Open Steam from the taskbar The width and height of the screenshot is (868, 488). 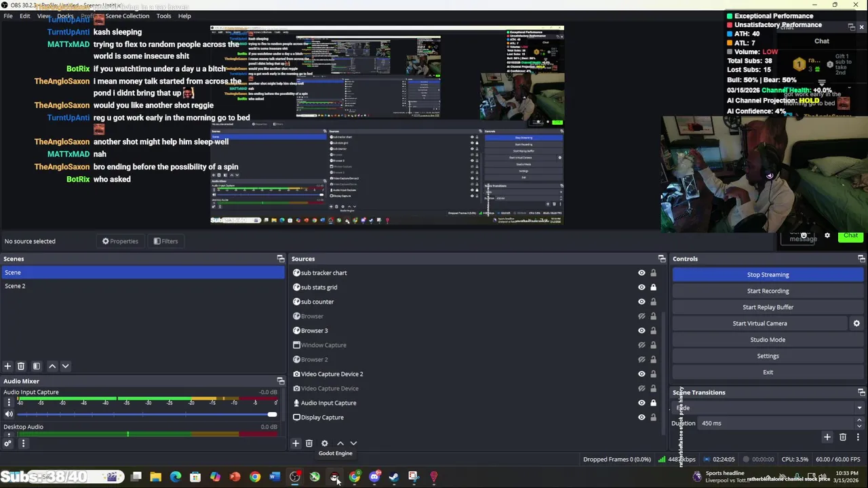click(x=394, y=477)
